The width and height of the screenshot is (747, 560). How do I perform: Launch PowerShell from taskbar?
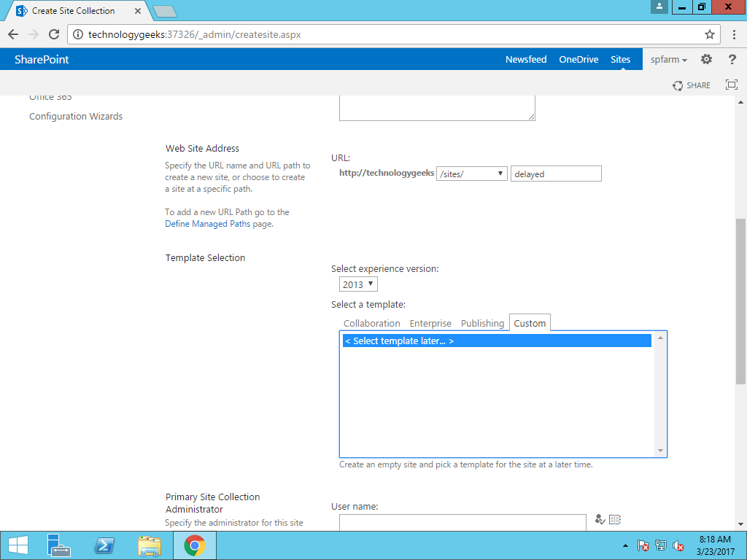point(104,545)
